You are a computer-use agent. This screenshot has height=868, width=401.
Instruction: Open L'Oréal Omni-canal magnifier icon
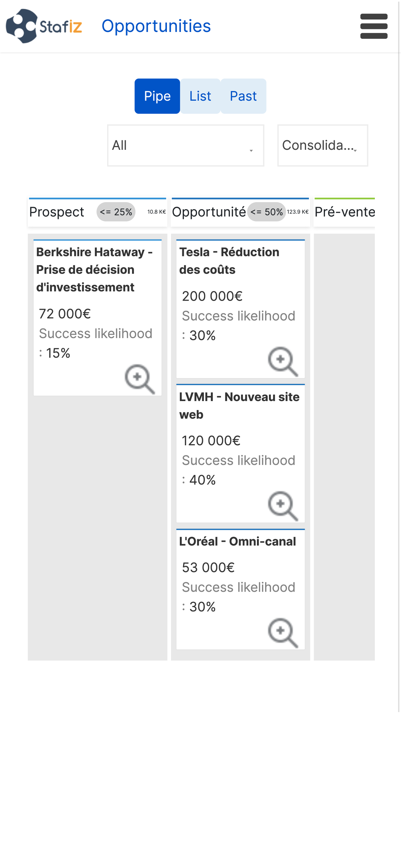pos(283,633)
